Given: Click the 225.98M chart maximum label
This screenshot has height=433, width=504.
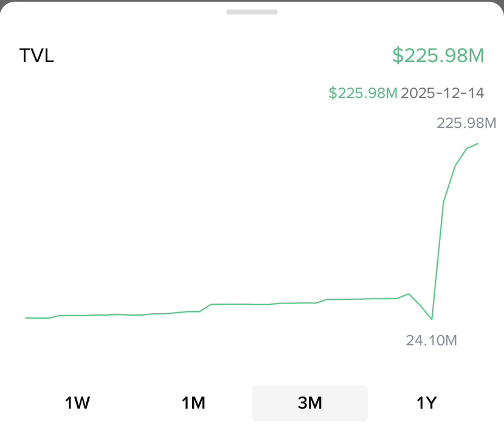Looking at the screenshot, I should [466, 123].
